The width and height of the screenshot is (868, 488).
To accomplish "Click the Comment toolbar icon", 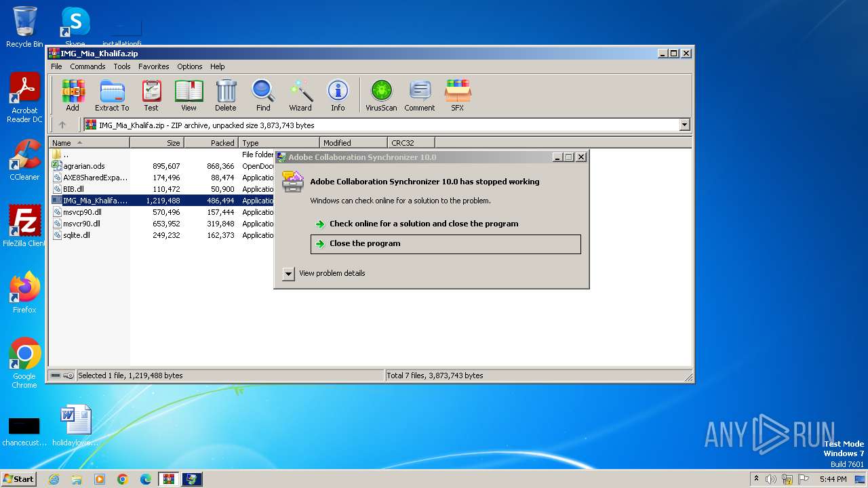I will coord(420,95).
